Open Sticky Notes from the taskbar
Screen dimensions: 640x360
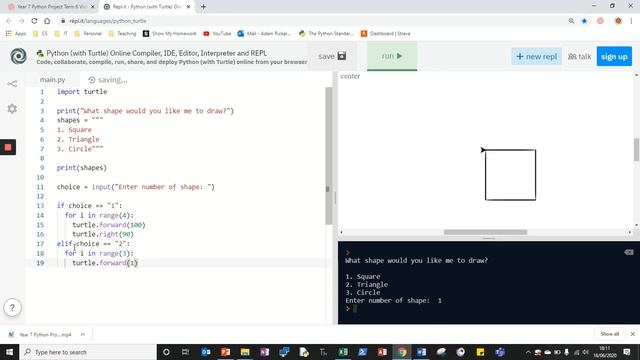[x=480, y=352]
